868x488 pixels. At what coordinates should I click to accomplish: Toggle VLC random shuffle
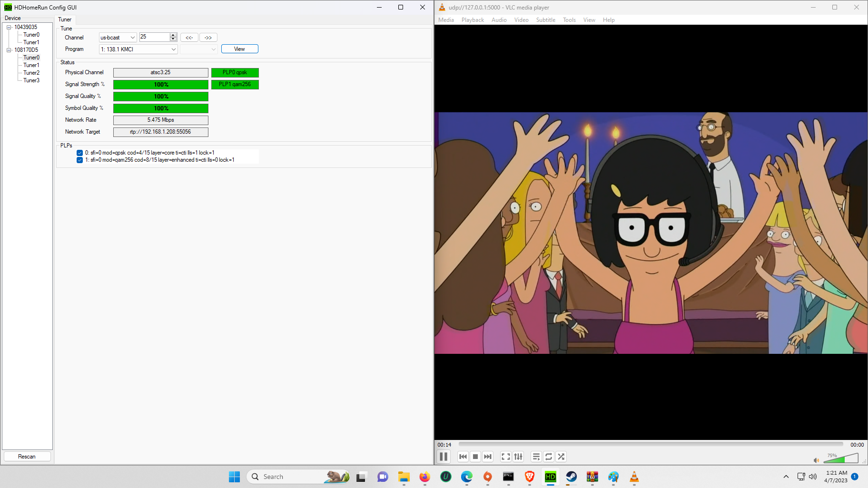click(561, 457)
